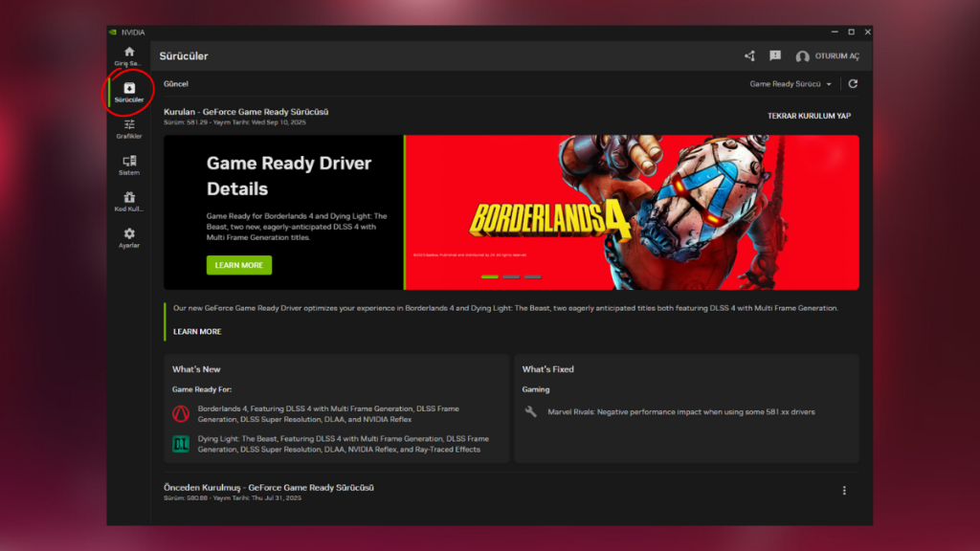Open the Giriş Sayfası home icon

click(x=129, y=52)
